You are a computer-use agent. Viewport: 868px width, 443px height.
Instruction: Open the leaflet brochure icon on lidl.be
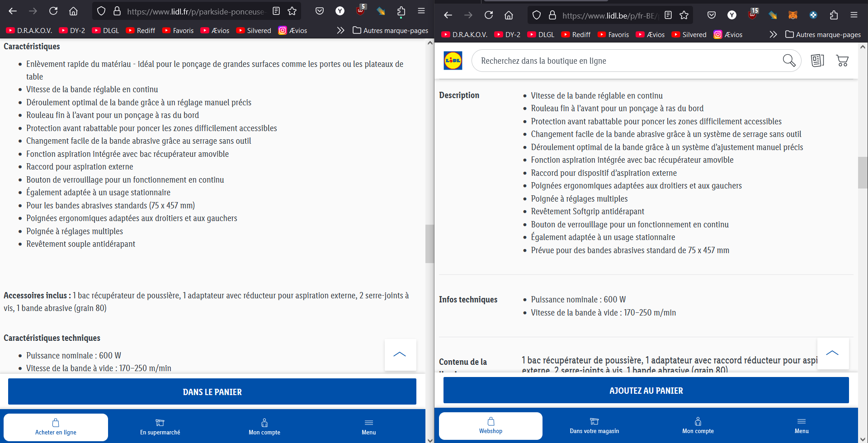pyautogui.click(x=817, y=61)
